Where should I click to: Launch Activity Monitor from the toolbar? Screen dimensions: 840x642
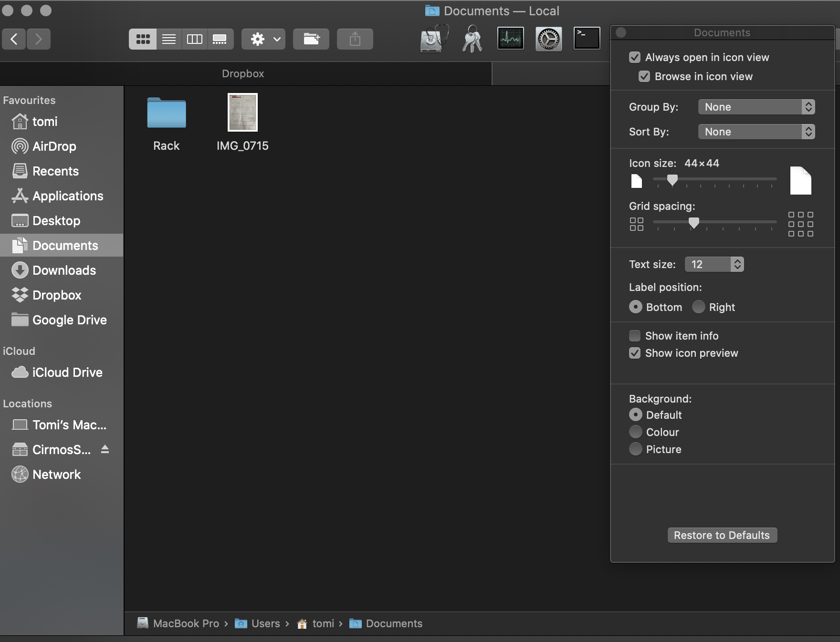pyautogui.click(x=510, y=38)
